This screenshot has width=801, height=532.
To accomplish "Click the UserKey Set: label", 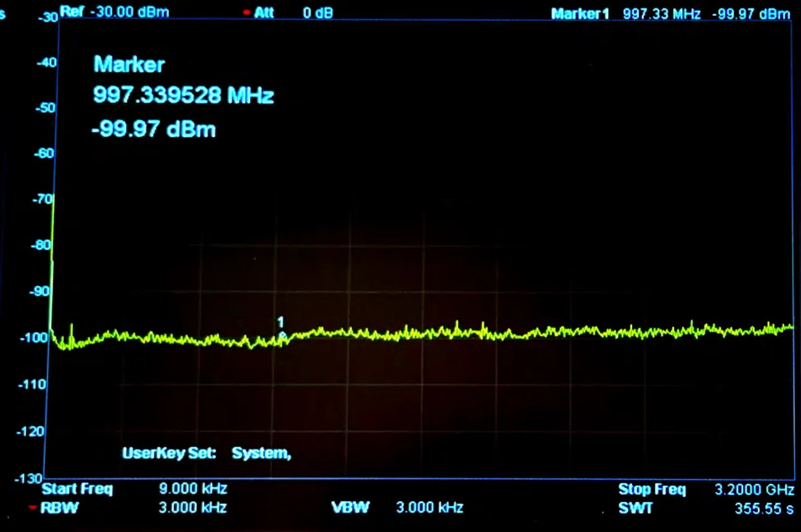I will (x=169, y=453).
